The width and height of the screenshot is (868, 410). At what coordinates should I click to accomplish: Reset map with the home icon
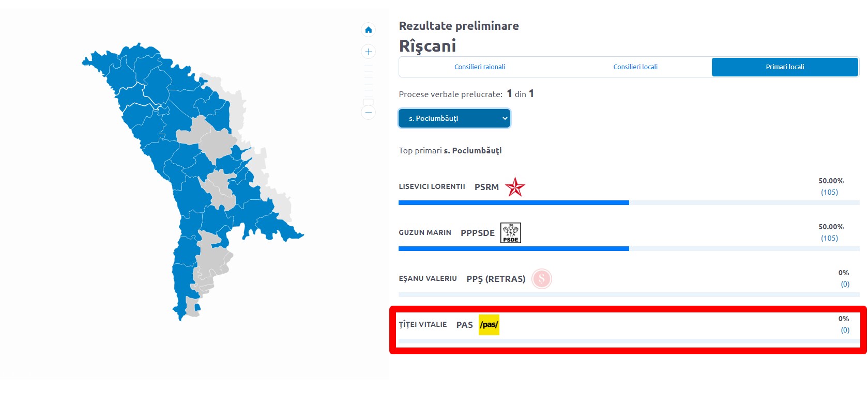click(368, 30)
